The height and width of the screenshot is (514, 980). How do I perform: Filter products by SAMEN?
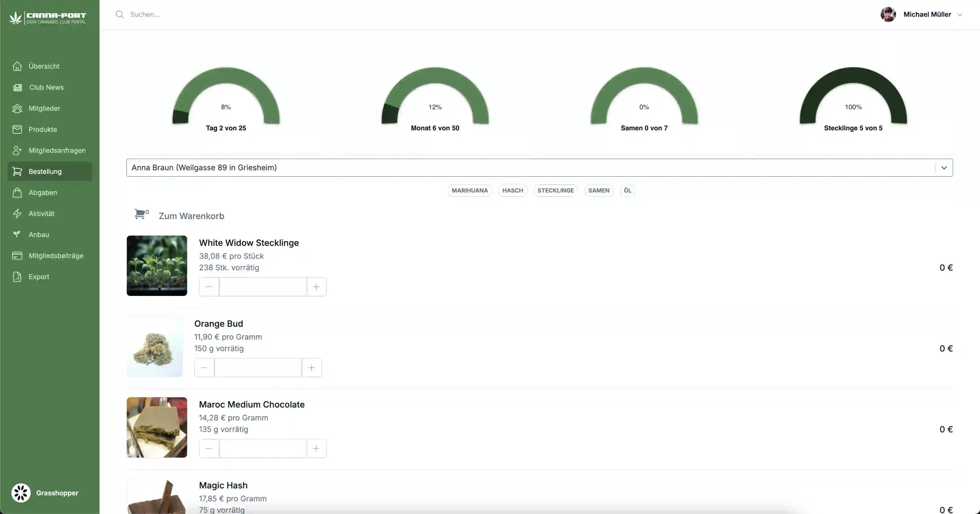click(x=598, y=191)
